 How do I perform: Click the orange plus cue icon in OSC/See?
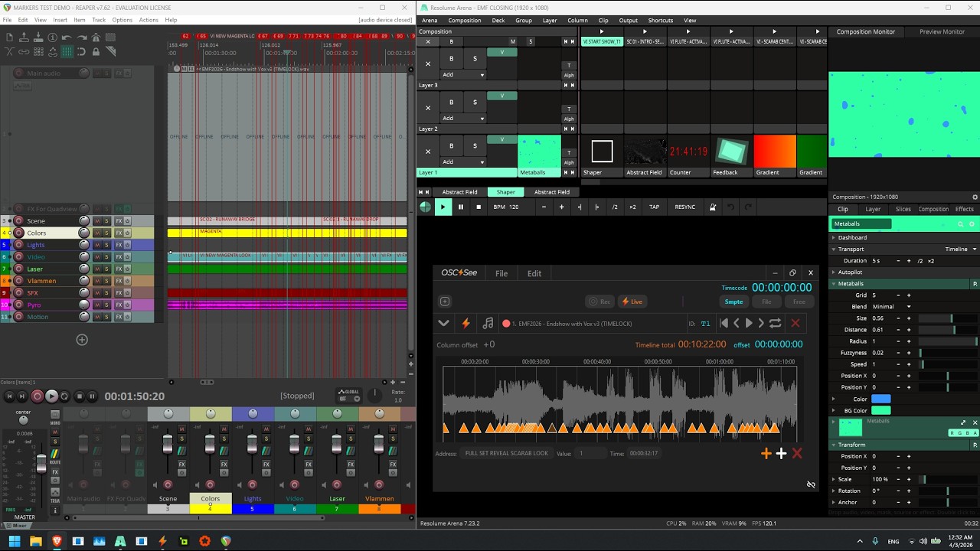[x=766, y=454]
